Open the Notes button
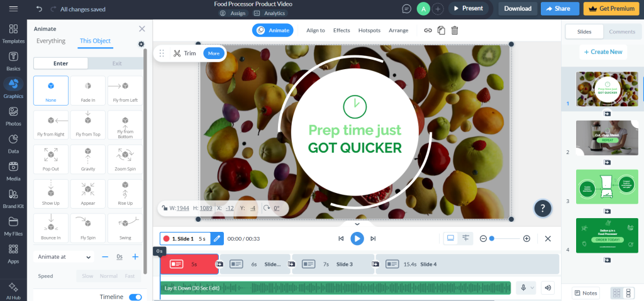Image resolution: width=644 pixels, height=301 pixels. (586, 293)
